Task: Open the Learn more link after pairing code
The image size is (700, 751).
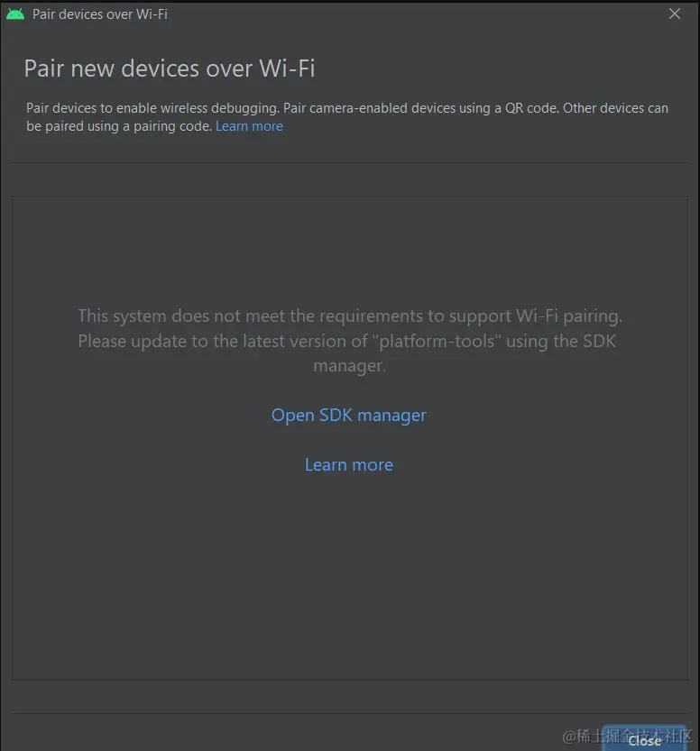Action: coord(249,126)
